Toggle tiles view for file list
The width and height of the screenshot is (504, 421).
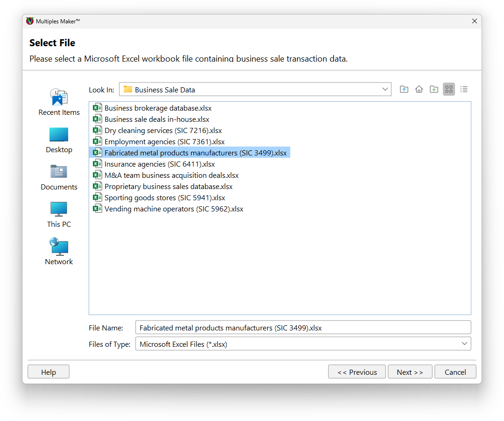(x=449, y=89)
